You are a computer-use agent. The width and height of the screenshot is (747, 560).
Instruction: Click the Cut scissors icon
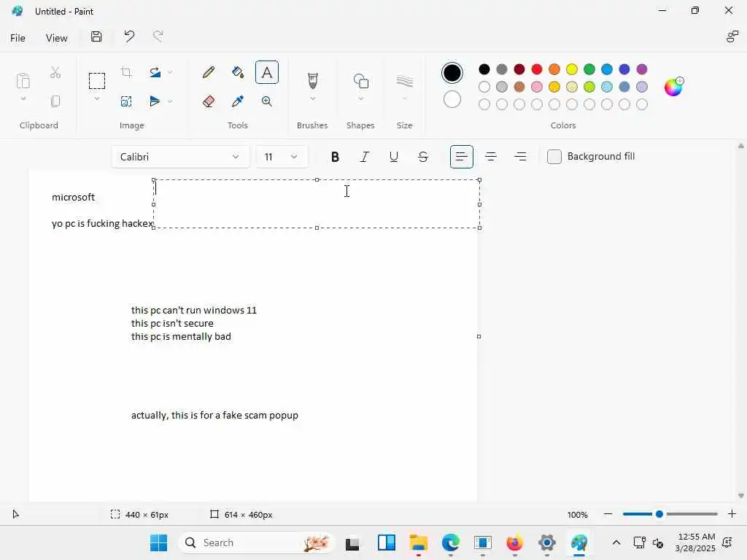click(55, 72)
